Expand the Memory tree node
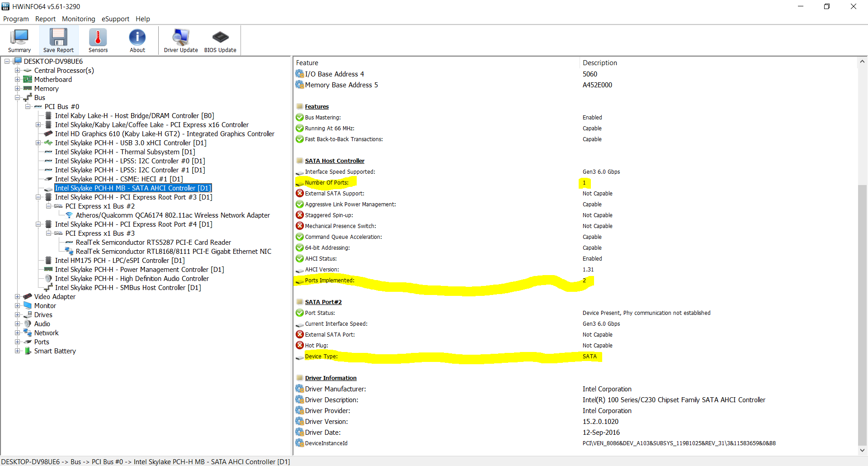This screenshot has width=868, height=466. pyautogui.click(x=17, y=89)
